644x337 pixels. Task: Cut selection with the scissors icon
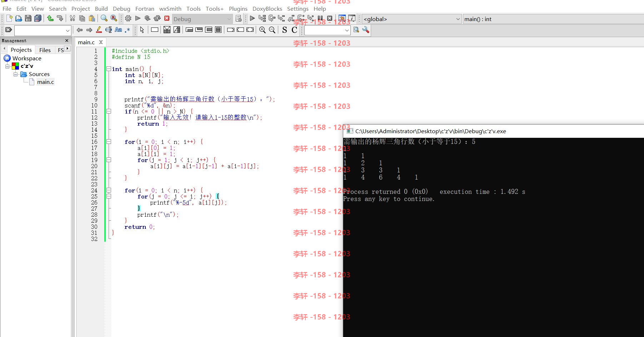point(73,18)
